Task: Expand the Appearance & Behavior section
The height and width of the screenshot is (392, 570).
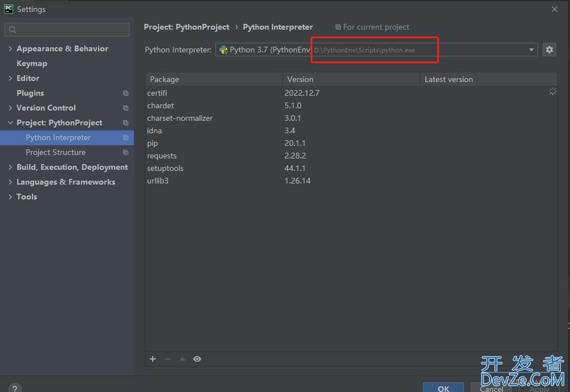Action: [10, 48]
